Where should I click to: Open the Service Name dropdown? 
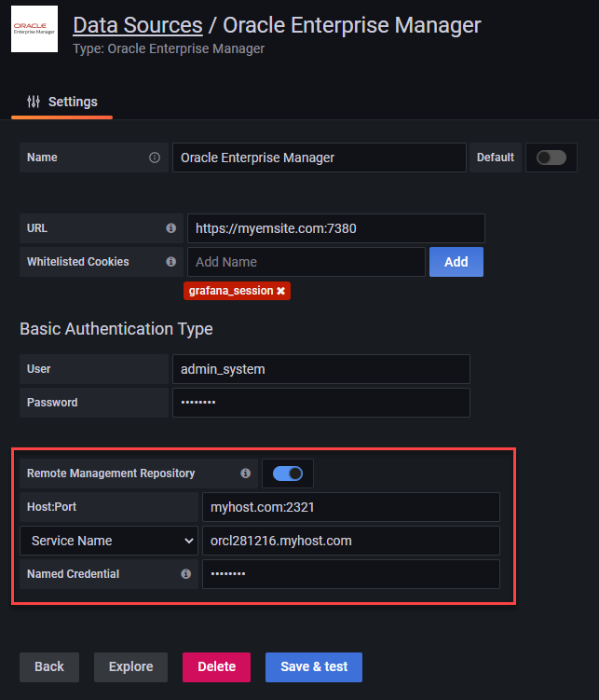pyautogui.click(x=109, y=541)
